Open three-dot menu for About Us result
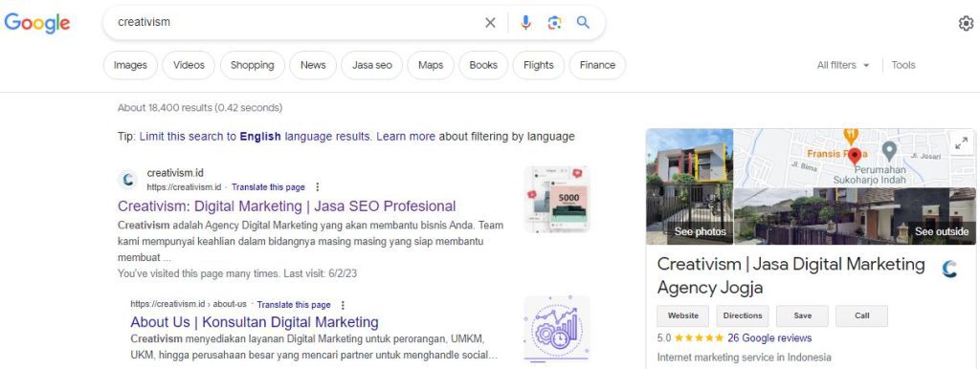980x369 pixels. [x=343, y=305]
